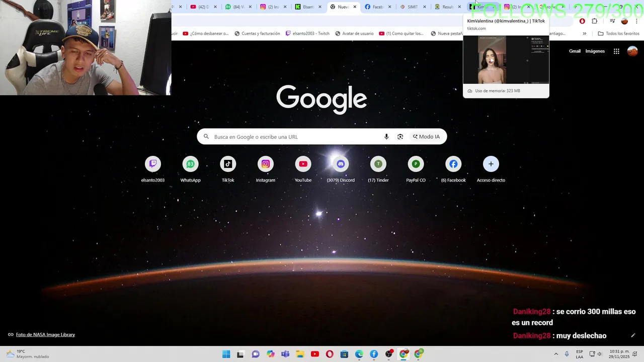This screenshot has width=644, height=362.
Task: Open the clock showing 10:31 p. m.
Action: 619,354
